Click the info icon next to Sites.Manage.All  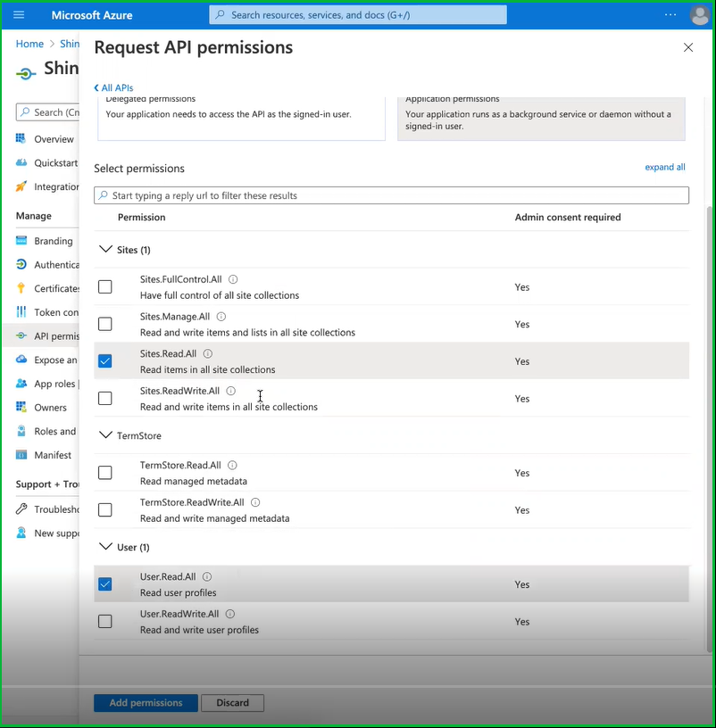pos(221,317)
